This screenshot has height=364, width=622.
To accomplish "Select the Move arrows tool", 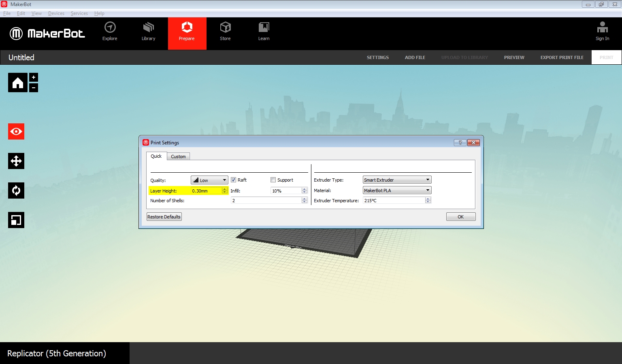I will (x=16, y=161).
